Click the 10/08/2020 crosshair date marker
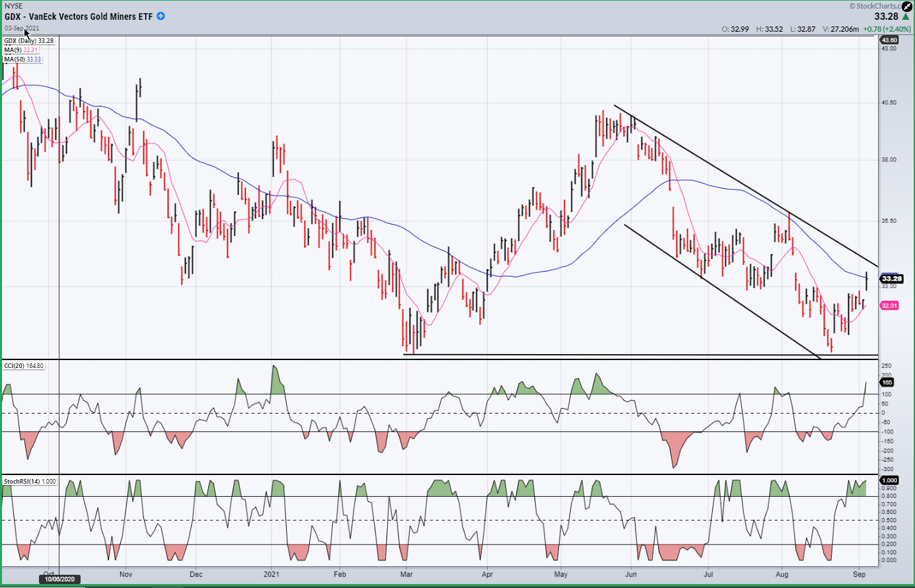 pos(59,579)
